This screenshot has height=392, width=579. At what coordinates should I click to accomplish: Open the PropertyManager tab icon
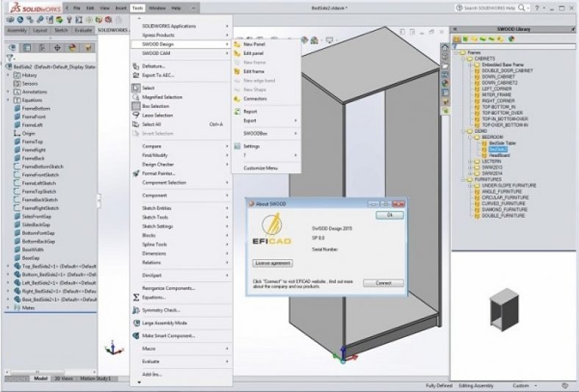pos(27,48)
